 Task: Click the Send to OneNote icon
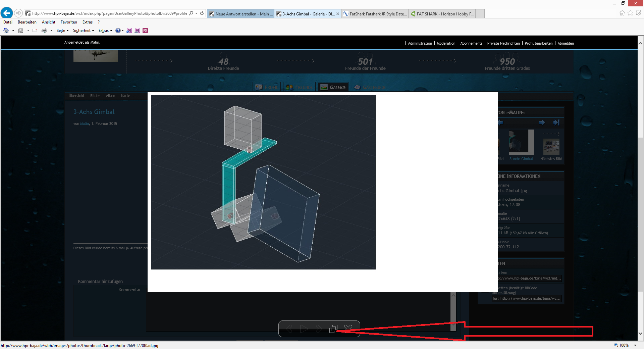click(x=129, y=31)
